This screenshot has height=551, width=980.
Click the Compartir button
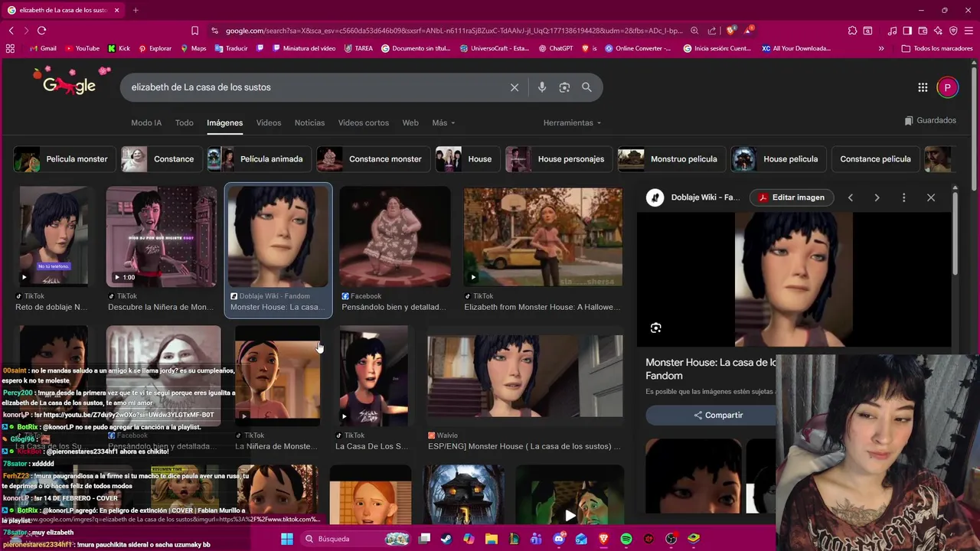(x=718, y=415)
